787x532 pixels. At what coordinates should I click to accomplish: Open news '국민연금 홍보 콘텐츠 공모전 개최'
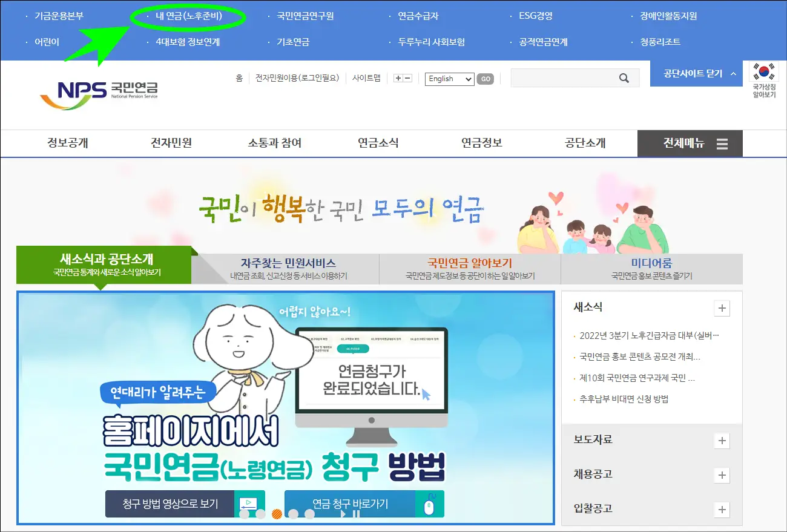[640, 356]
